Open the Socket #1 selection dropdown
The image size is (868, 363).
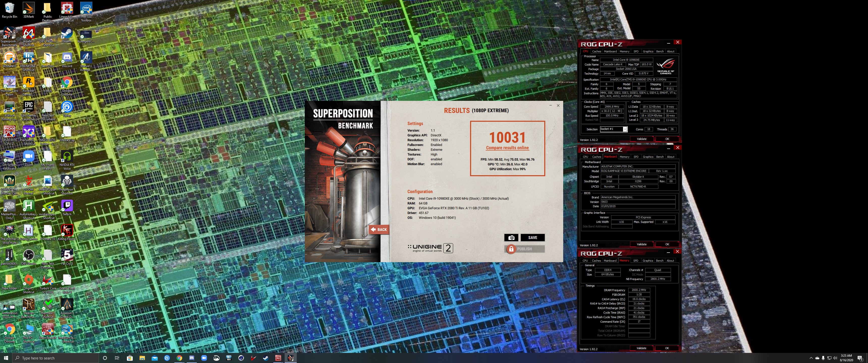[613, 129]
